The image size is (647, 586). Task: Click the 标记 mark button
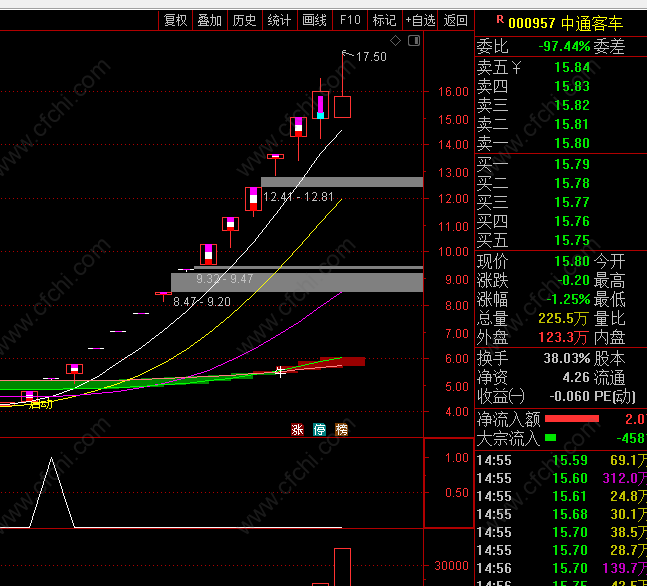[385, 20]
